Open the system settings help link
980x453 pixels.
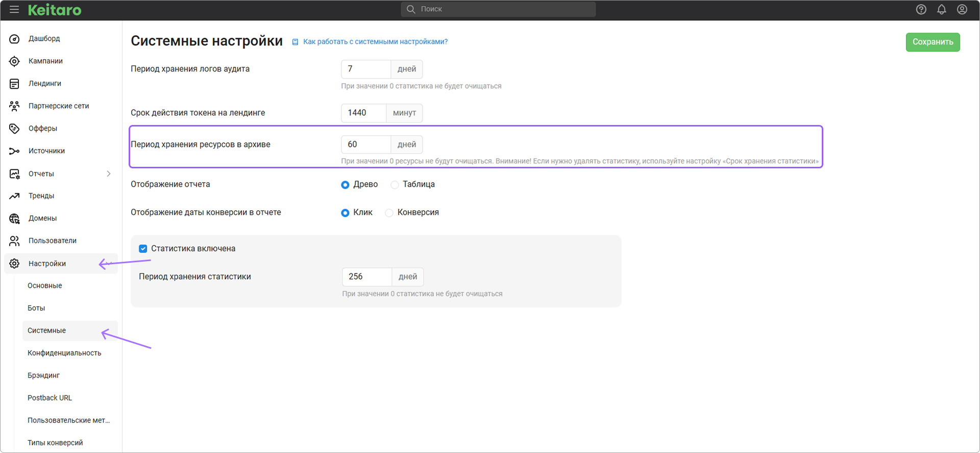375,42
